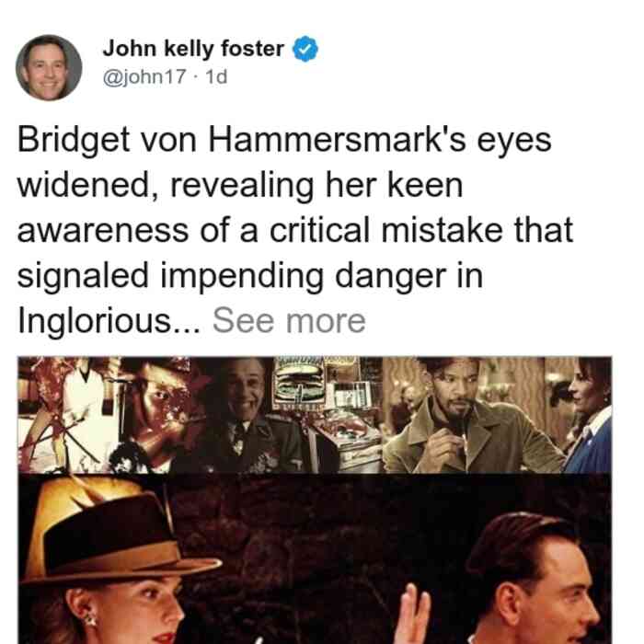Select the Bridget von Hammersmark's text line
Image resolution: width=644 pixels, height=644 pixels.
284,141
